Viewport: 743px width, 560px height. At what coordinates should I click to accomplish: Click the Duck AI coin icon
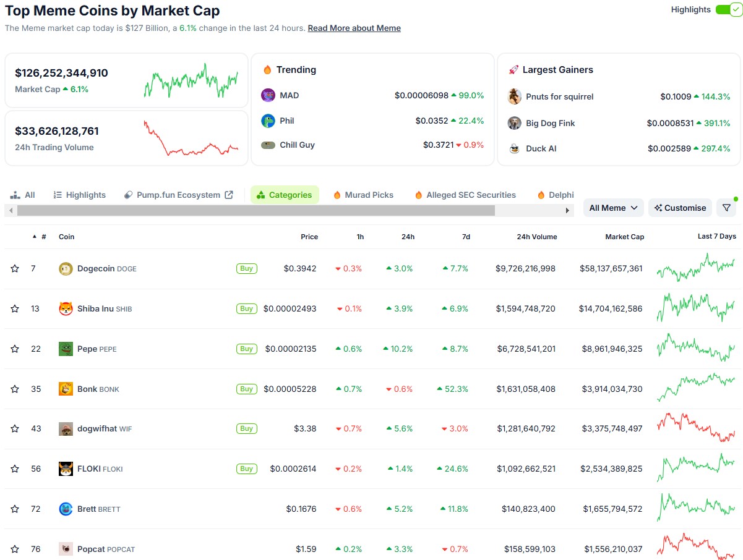coord(514,148)
